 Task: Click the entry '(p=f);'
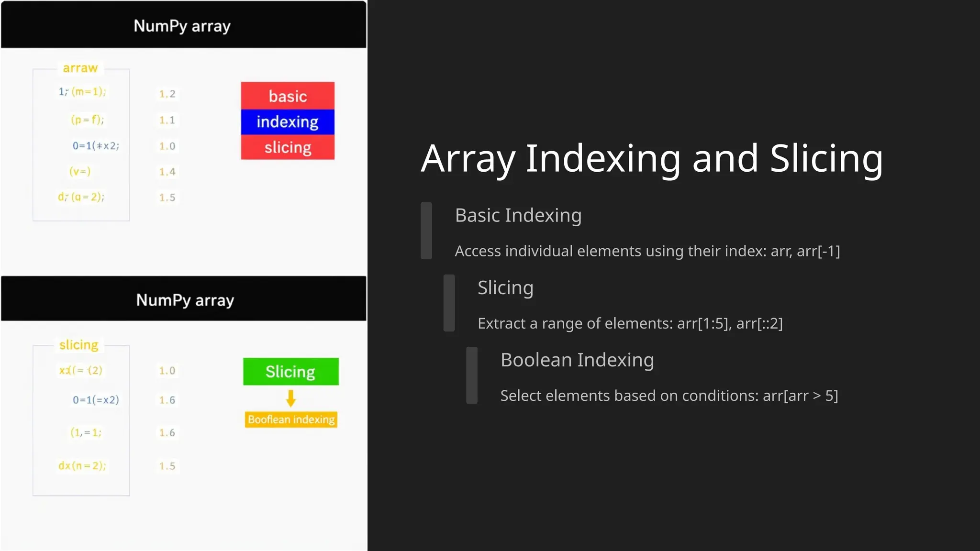click(87, 119)
